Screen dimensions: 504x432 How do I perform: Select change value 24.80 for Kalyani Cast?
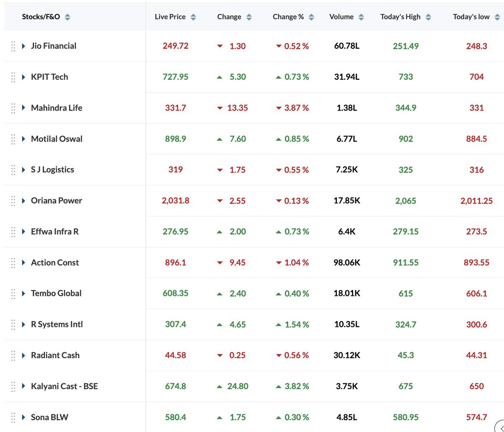(238, 386)
